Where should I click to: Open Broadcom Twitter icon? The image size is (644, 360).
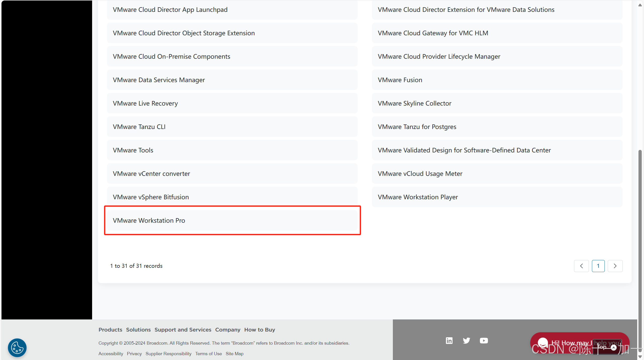click(466, 341)
